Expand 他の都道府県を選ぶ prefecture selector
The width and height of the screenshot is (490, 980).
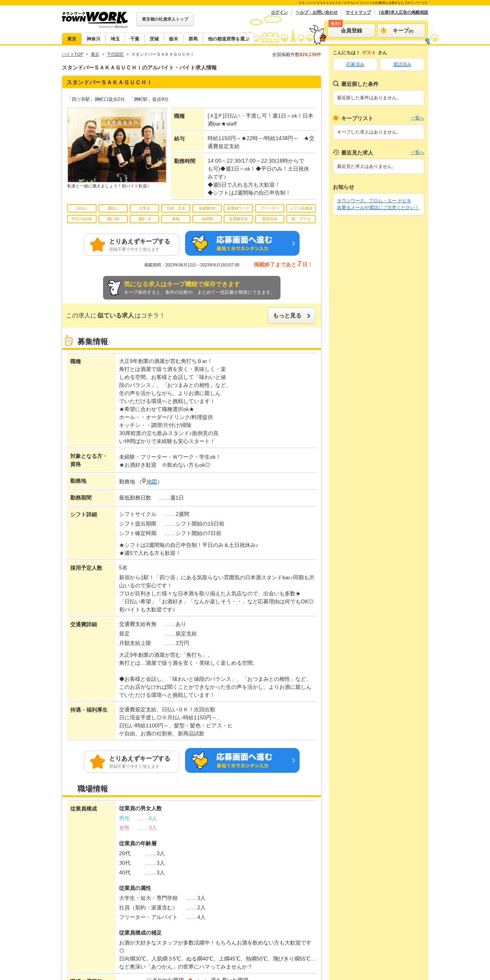click(229, 39)
